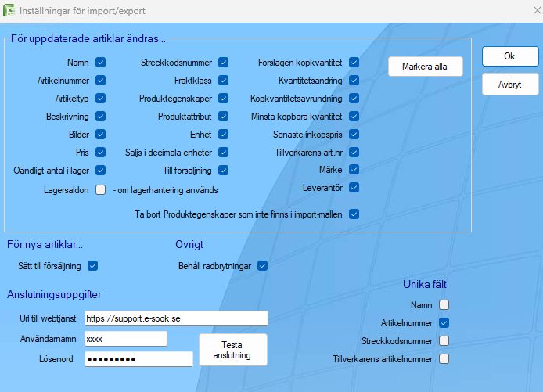Click the Testa anslutning button
The width and height of the screenshot is (543, 392).
[233, 350]
